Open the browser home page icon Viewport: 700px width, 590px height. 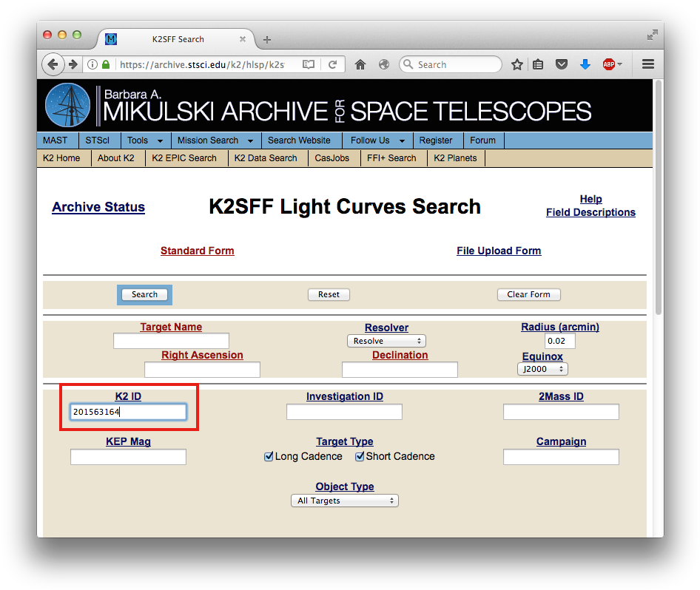coord(360,64)
